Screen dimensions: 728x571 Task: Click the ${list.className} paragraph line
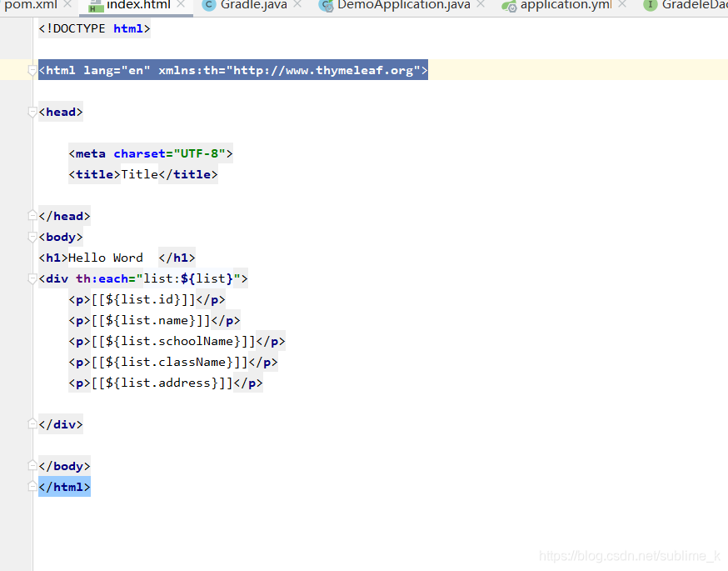tap(173, 363)
